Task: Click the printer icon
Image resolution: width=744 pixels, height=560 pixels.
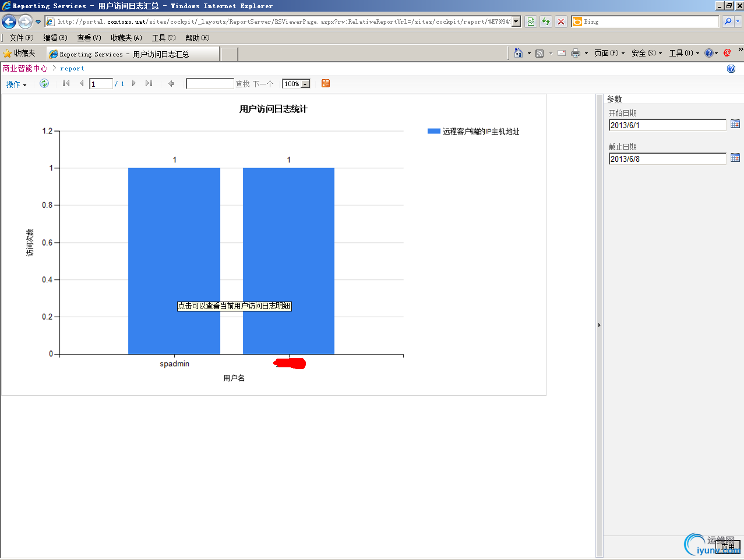Action: coord(576,53)
